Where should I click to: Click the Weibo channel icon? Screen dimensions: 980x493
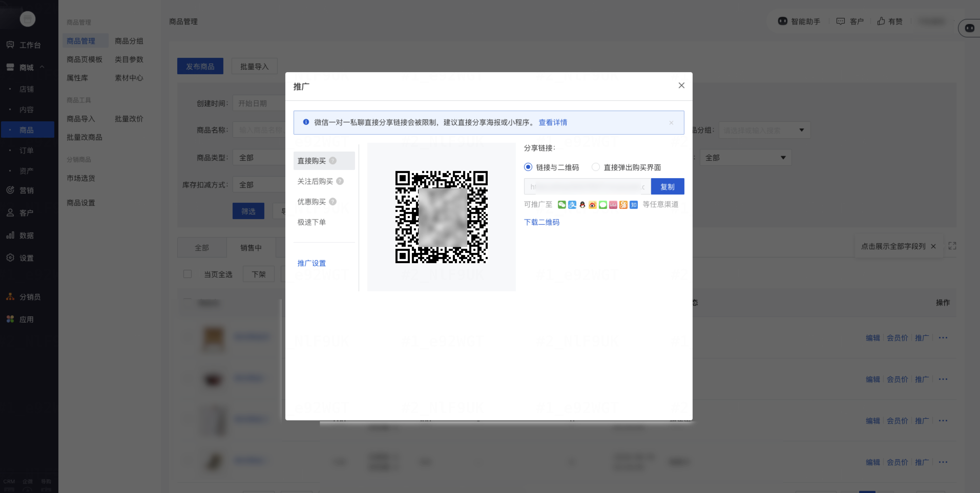pyautogui.click(x=593, y=205)
